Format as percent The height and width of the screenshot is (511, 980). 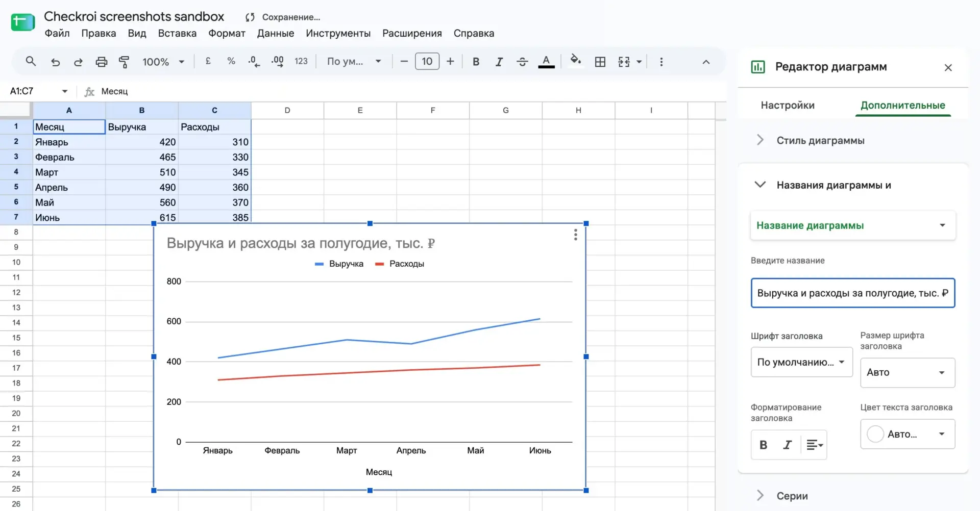pos(231,61)
